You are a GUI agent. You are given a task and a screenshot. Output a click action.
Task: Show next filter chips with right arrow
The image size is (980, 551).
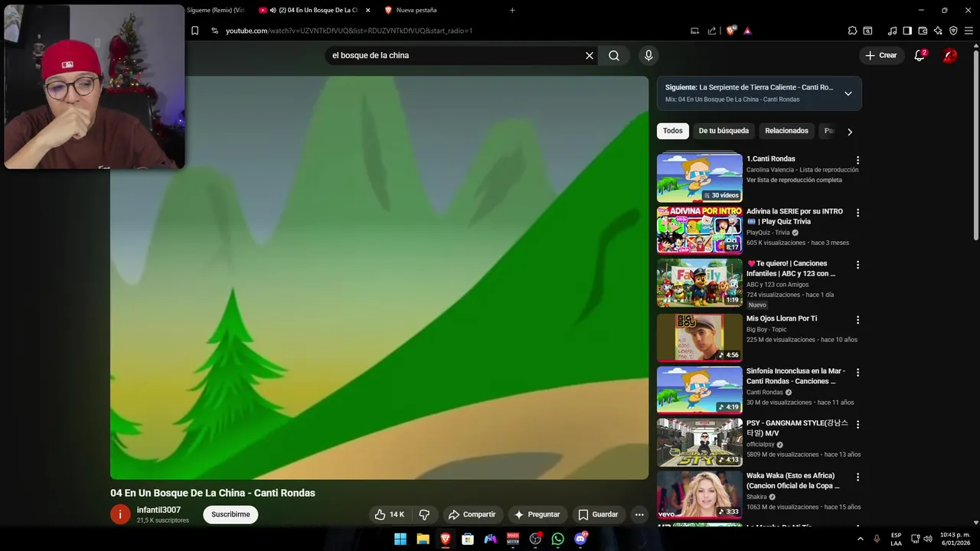(849, 132)
